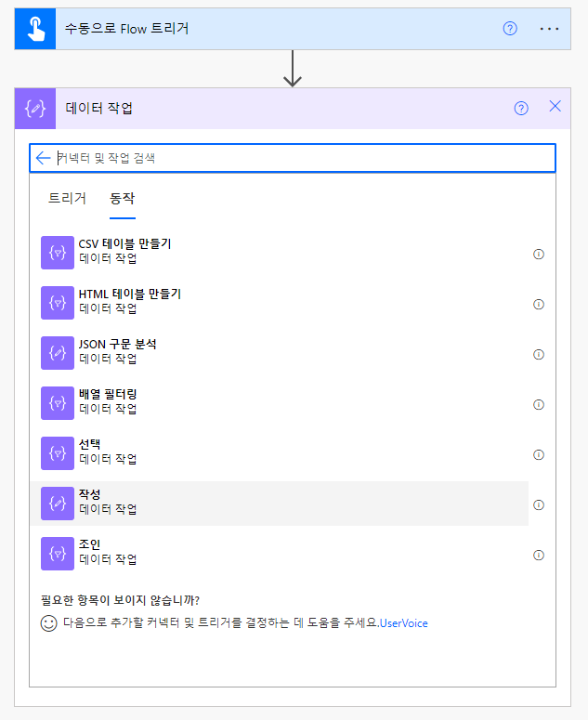Screen dimensions: 588x720
Task: Click the 작성 action icon
Action: click(58, 504)
